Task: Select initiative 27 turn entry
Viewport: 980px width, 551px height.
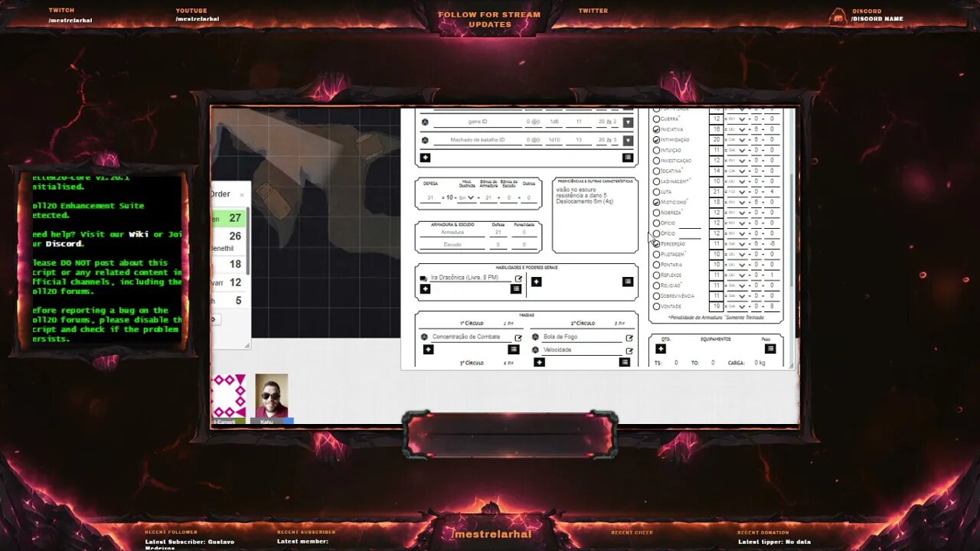Action: click(228, 218)
